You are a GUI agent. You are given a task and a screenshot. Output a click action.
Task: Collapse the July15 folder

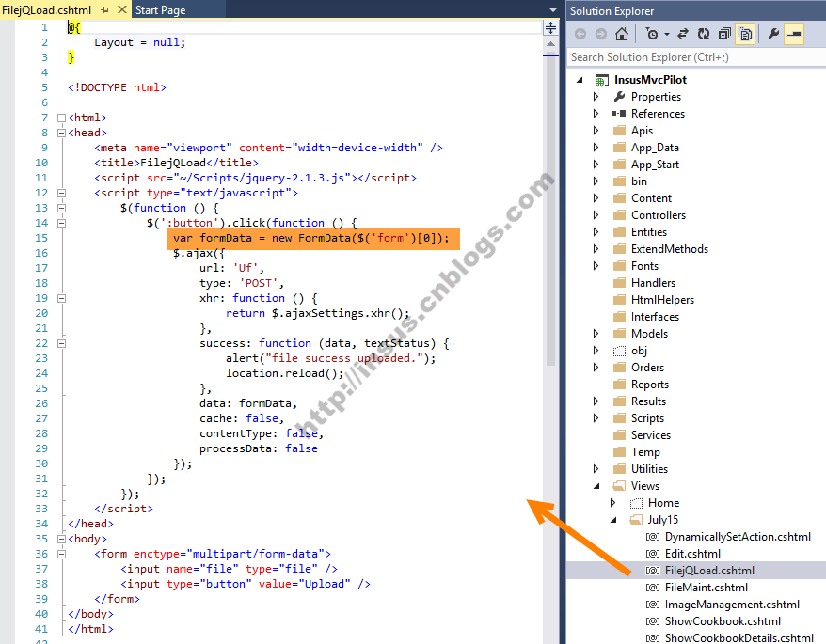coord(613,520)
